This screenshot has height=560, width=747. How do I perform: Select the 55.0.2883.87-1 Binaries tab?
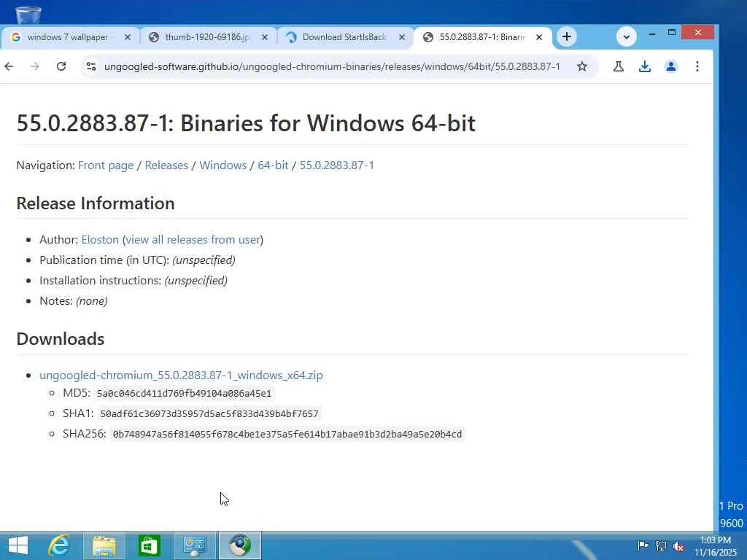(x=481, y=36)
